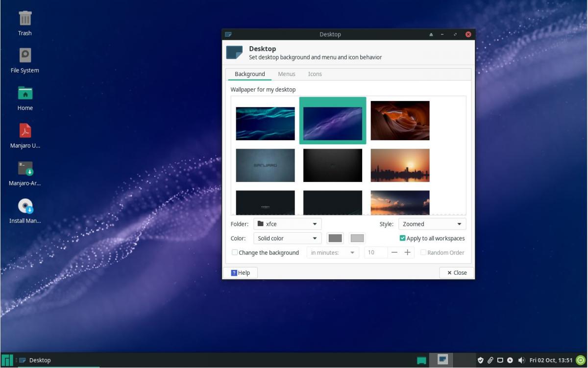
Task: Open the Home folder icon
Action: 25,93
